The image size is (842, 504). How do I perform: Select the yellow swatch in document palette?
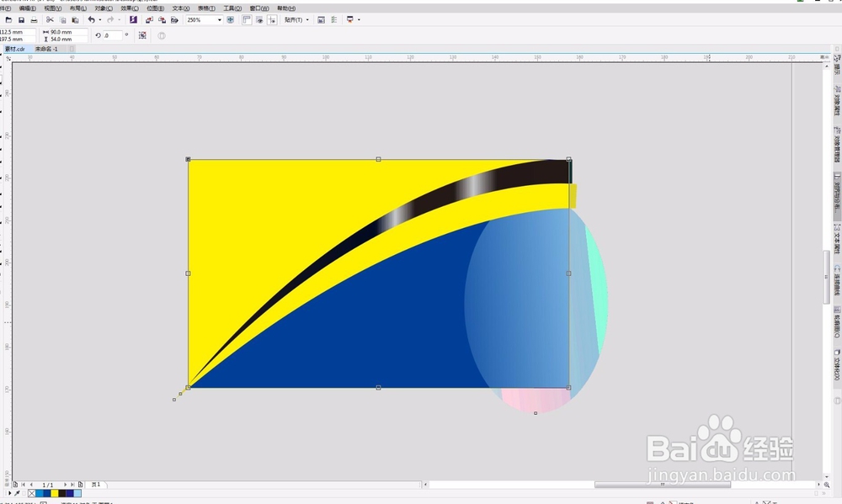pos(54,493)
